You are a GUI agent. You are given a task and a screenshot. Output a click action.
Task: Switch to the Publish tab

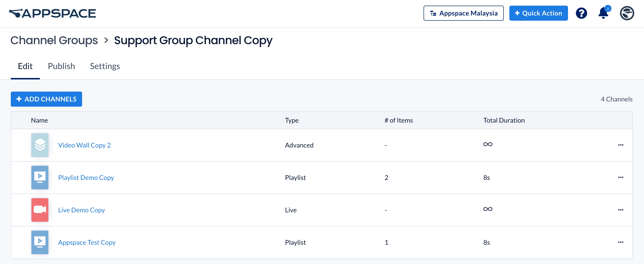tap(61, 66)
